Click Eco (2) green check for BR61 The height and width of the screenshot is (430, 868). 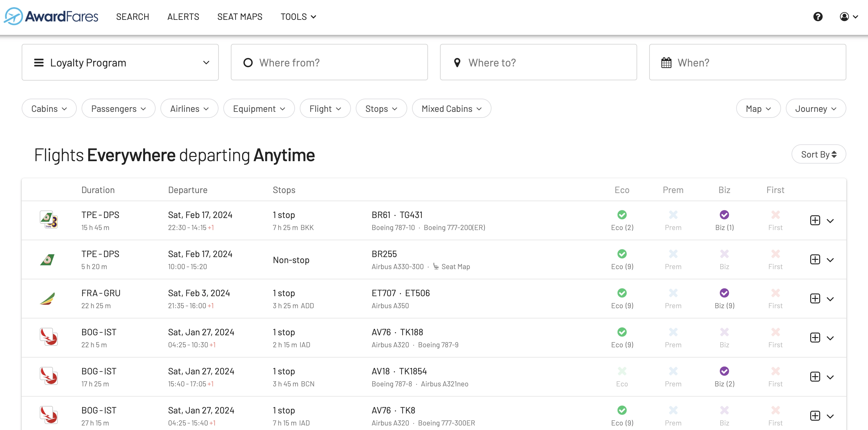click(x=622, y=215)
